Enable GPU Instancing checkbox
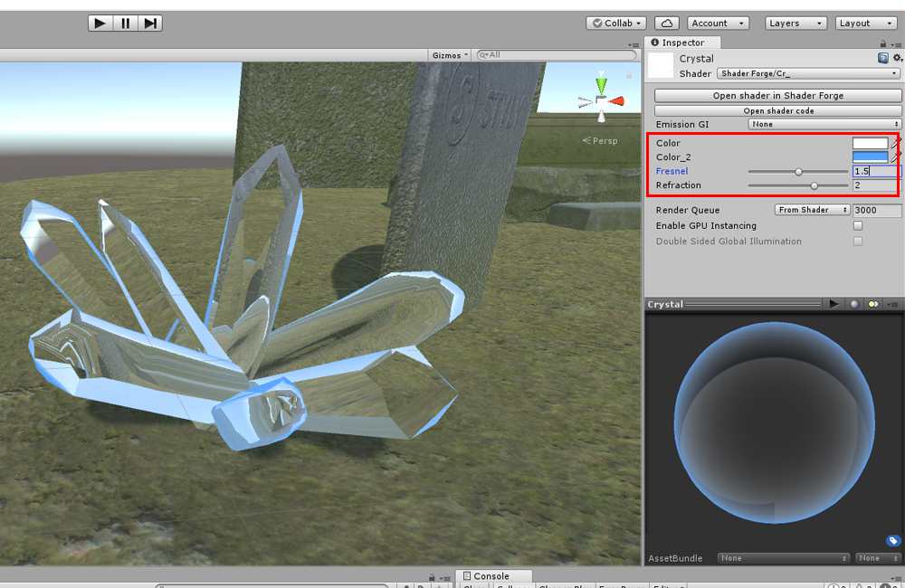Image resolution: width=905 pixels, height=588 pixels. [x=858, y=226]
